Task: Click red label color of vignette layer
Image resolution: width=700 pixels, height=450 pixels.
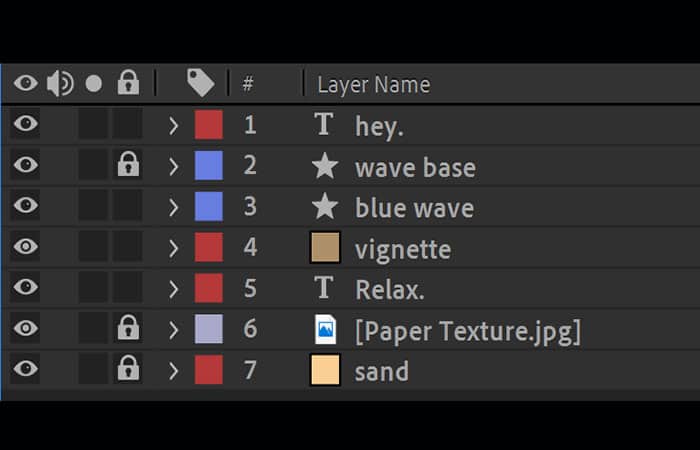Action: click(209, 247)
